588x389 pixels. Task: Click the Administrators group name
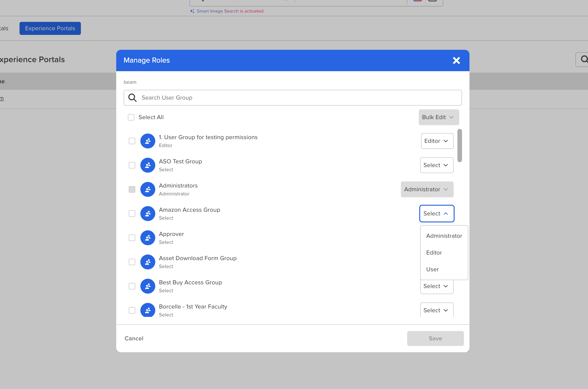pos(178,186)
